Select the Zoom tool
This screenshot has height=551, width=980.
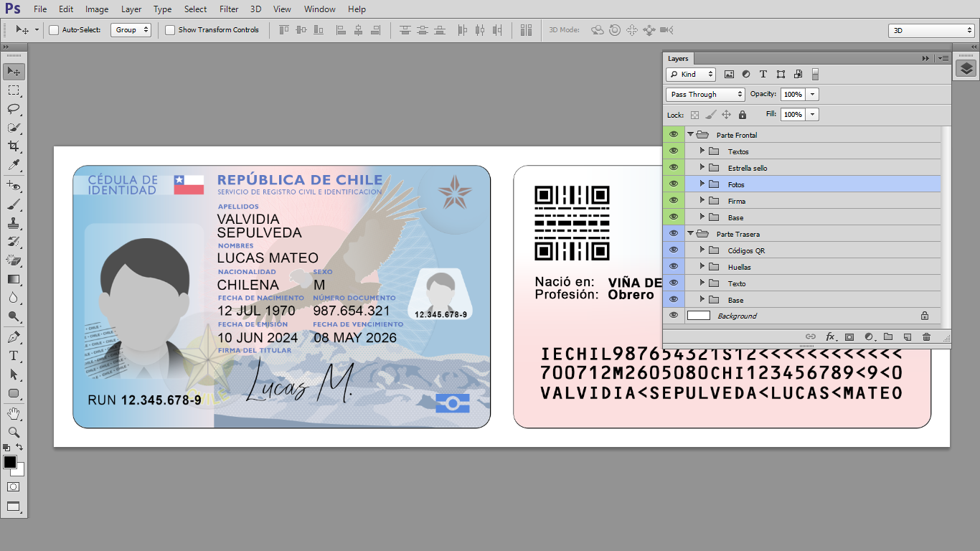14,433
